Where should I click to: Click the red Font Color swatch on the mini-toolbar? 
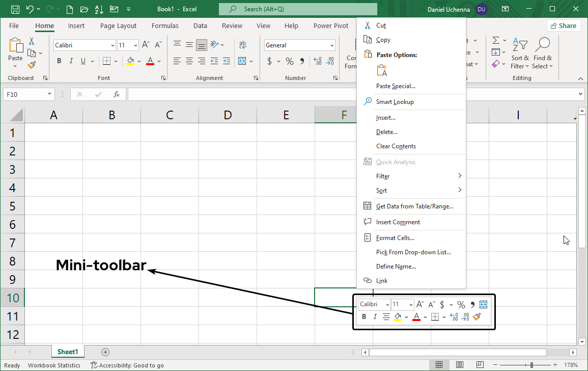coord(416,316)
